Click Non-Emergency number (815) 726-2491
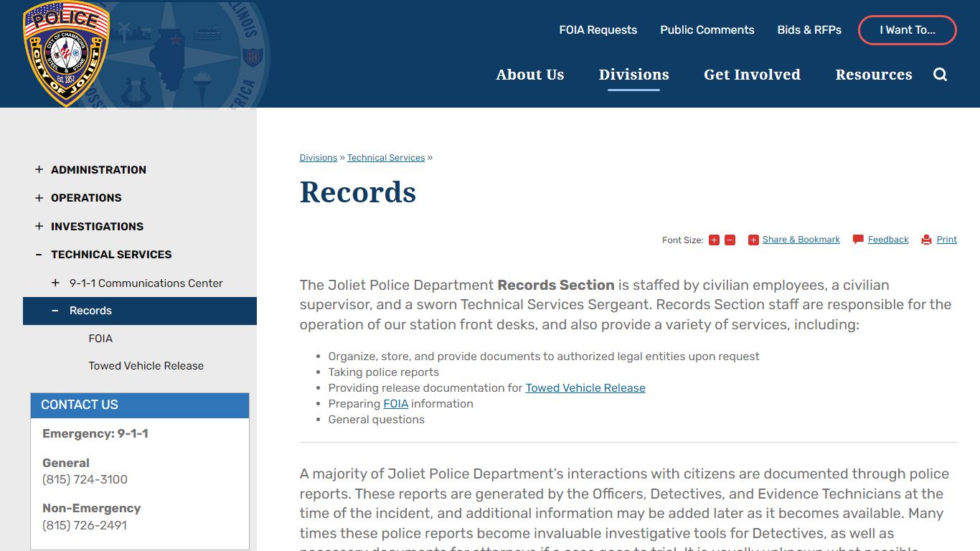Viewport: 980px width, 551px height. click(85, 525)
